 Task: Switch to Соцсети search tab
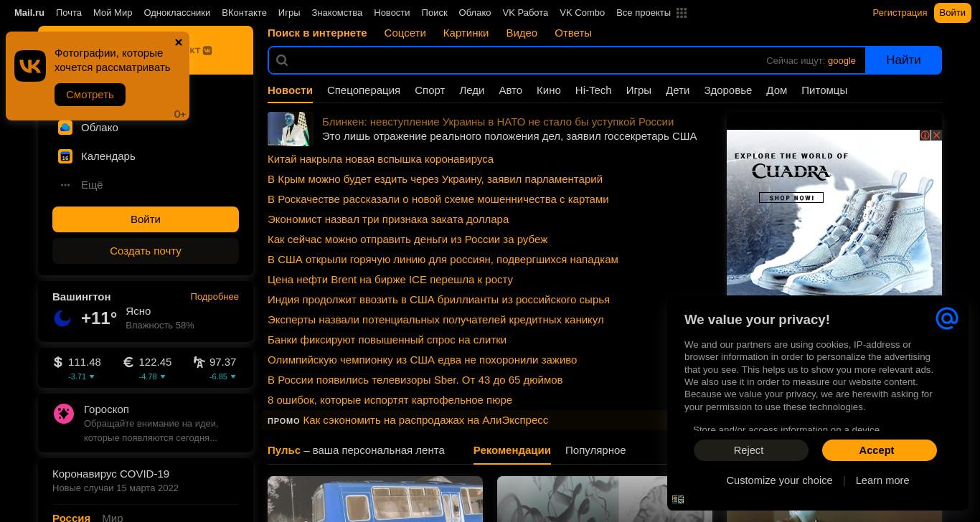405,33
